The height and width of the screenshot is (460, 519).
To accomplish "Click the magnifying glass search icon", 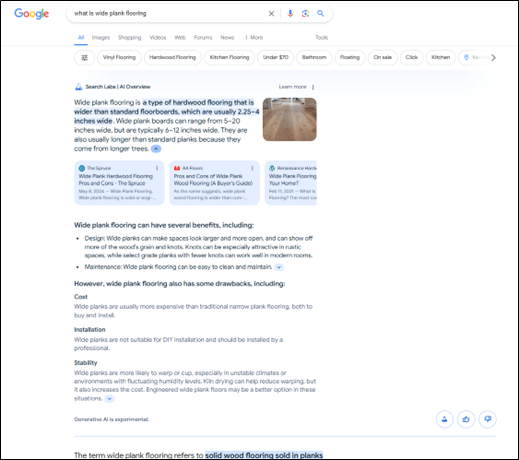I will click(x=320, y=13).
